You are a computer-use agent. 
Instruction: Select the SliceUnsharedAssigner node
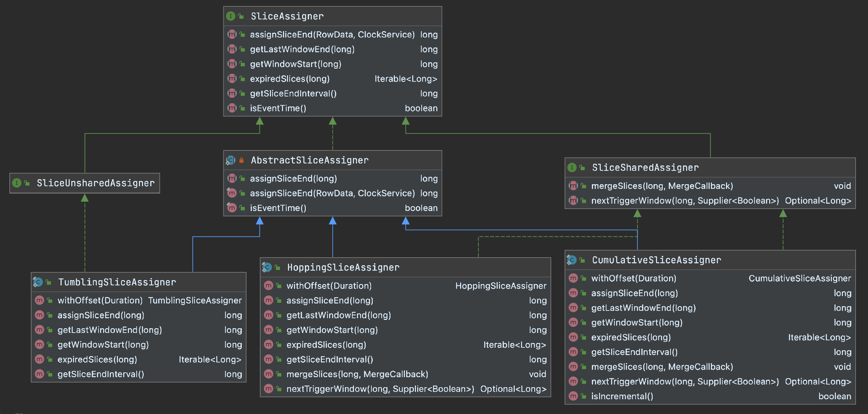pyautogui.click(x=85, y=183)
